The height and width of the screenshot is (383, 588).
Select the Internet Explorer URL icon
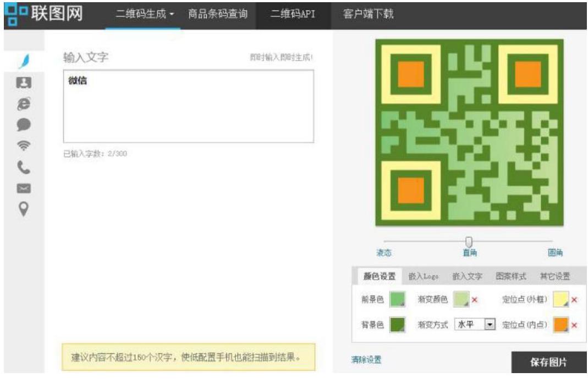(24, 103)
